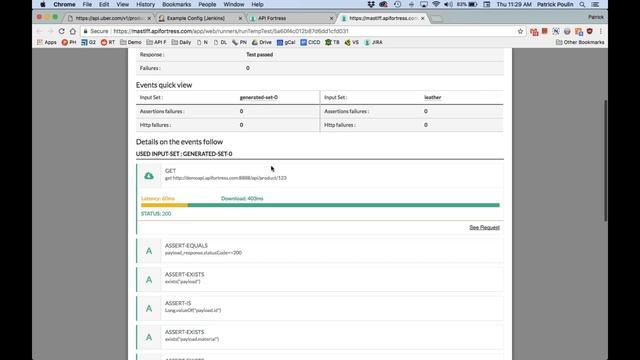Open the Edit menu
Image resolution: width=640 pixels, height=360 pixels.
pos(104,4)
